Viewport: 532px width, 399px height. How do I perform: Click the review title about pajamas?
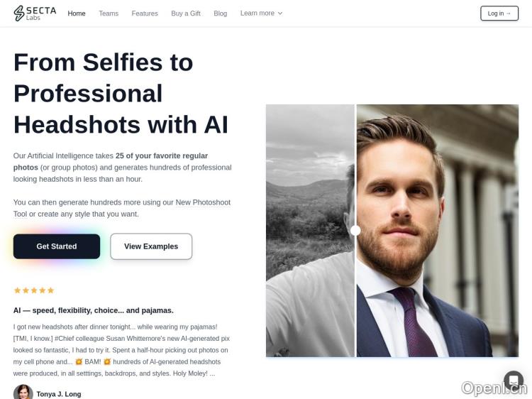[x=94, y=310]
